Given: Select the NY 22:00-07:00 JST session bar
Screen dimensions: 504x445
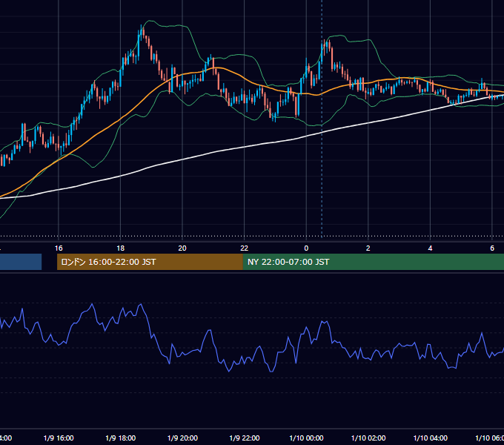Looking at the screenshot, I should point(373,262).
